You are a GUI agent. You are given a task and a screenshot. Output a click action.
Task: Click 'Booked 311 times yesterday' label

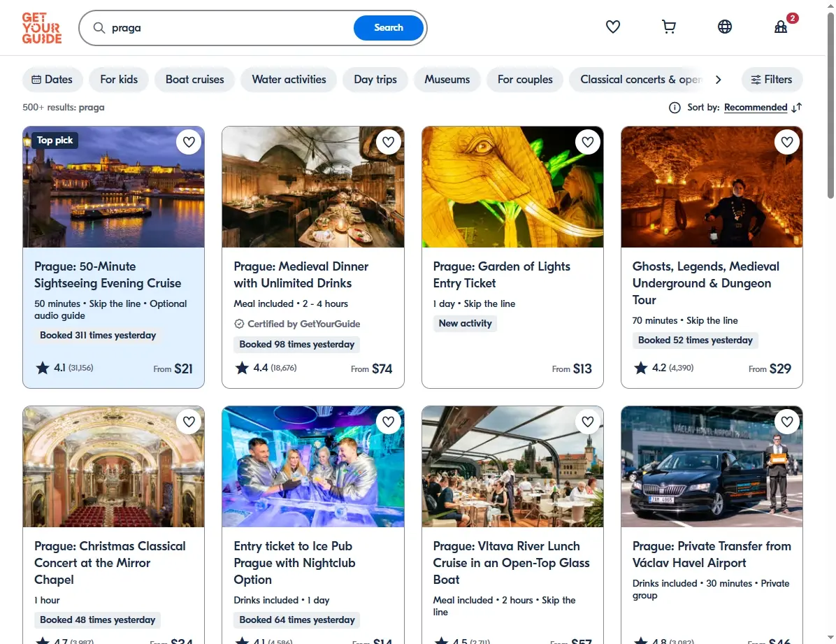[x=98, y=335]
